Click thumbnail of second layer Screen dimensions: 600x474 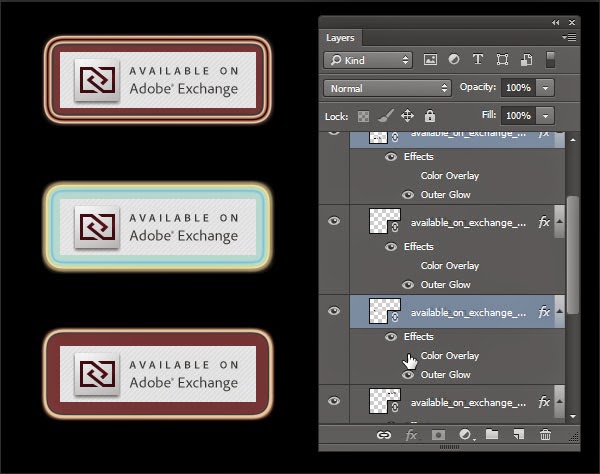385,221
